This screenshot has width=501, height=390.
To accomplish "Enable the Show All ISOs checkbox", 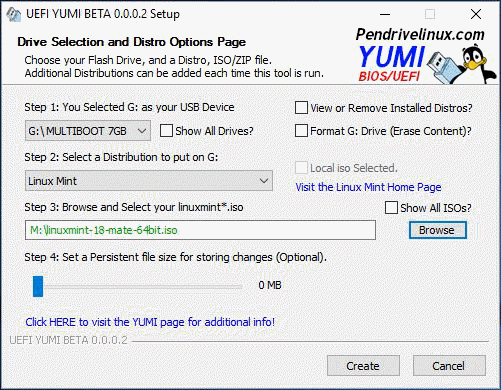I will tap(391, 207).
